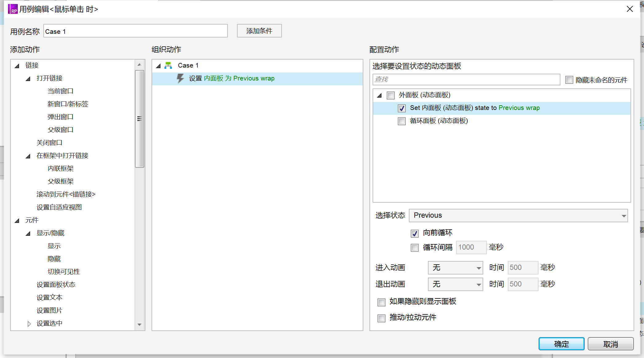Viewport: 644px width, 358px height.
Task: Select the 滚动到元件<锚链接> action
Action: pyautogui.click(x=65, y=194)
